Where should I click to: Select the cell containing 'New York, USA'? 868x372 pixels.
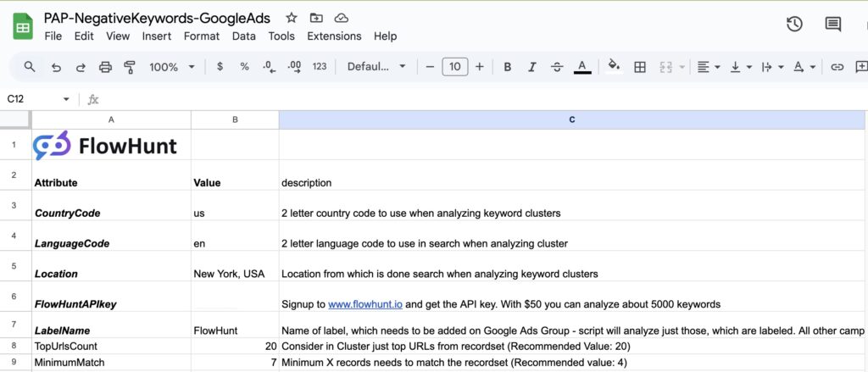(x=235, y=266)
